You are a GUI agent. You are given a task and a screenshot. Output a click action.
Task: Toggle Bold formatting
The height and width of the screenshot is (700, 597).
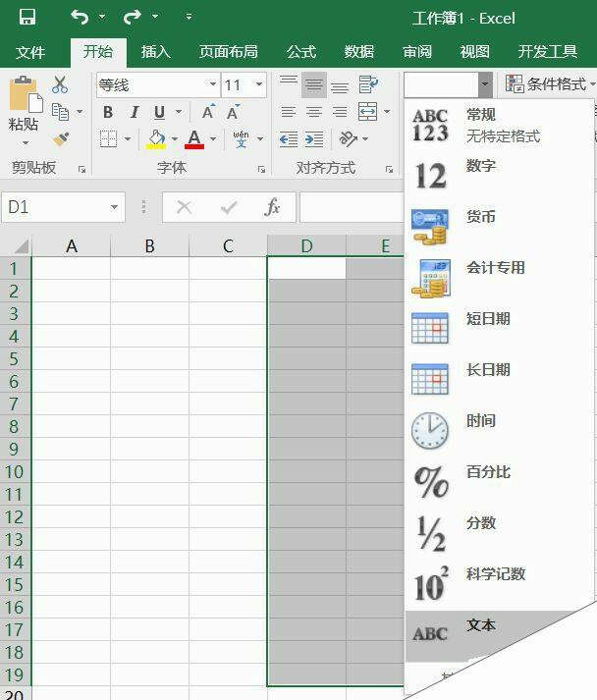[x=108, y=113]
